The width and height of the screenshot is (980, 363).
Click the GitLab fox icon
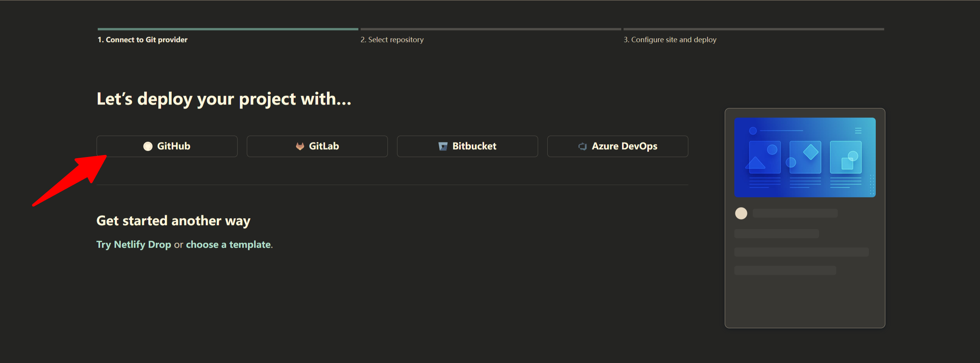pyautogui.click(x=300, y=146)
